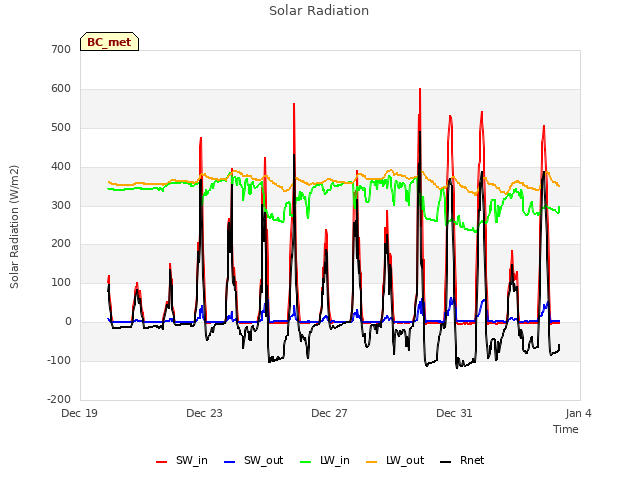Click the tallest red SW_in peak near 600
This screenshot has height=480, width=640.
point(420,90)
